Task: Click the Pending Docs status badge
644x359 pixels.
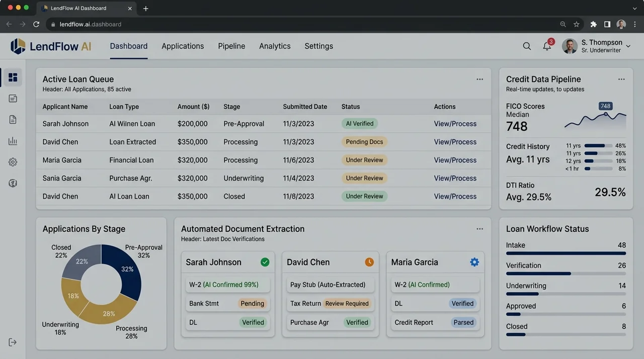Action: [x=364, y=142]
